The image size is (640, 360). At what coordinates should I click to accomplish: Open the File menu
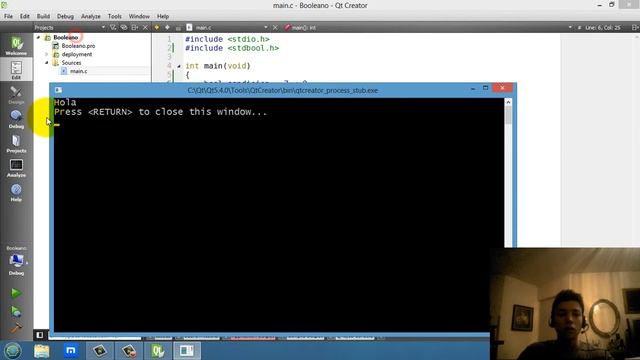(x=9, y=16)
